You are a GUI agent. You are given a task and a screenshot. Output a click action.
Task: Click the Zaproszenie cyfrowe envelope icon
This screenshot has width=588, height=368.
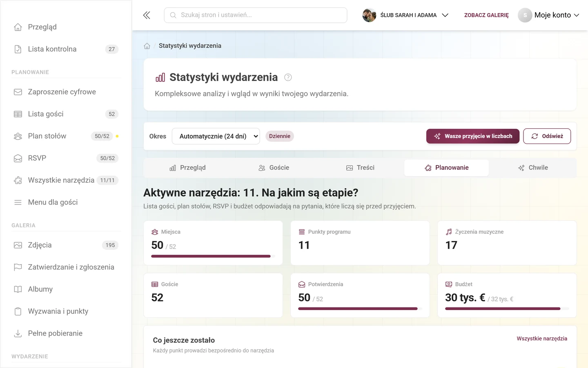18,92
